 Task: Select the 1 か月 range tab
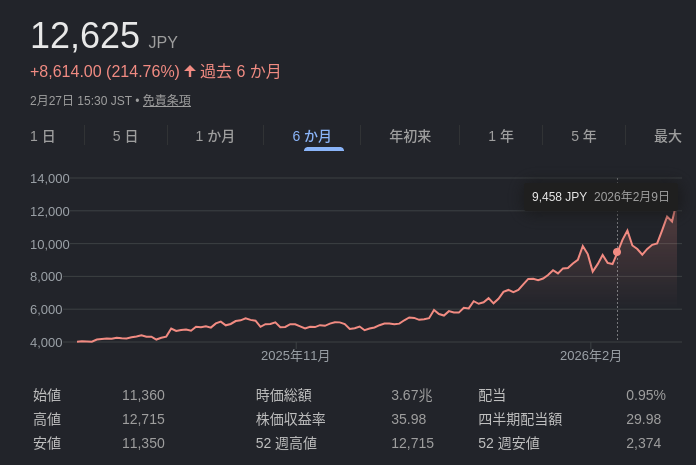pyautogui.click(x=215, y=136)
